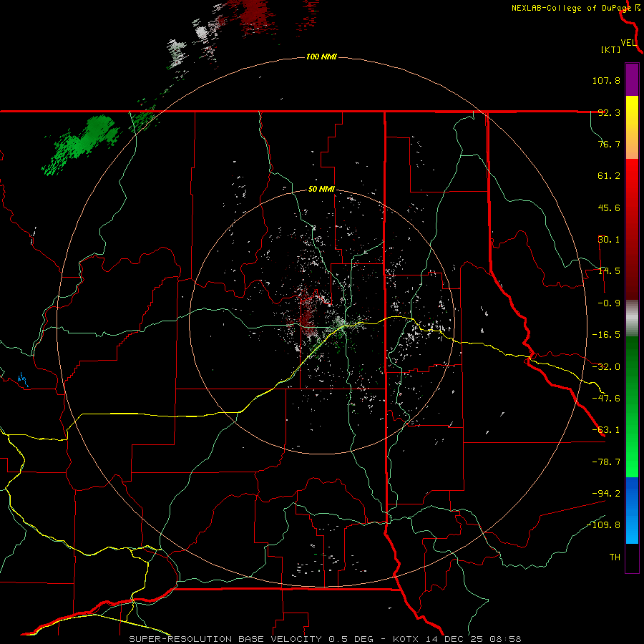Click the blue segment of the color bar

632,510
